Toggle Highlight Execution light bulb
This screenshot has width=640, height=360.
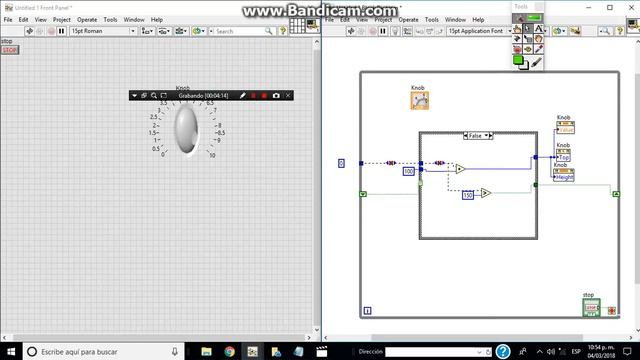coord(395,31)
